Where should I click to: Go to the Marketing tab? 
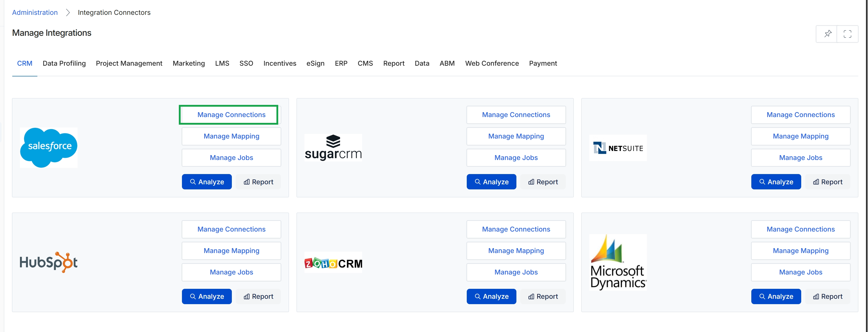189,63
